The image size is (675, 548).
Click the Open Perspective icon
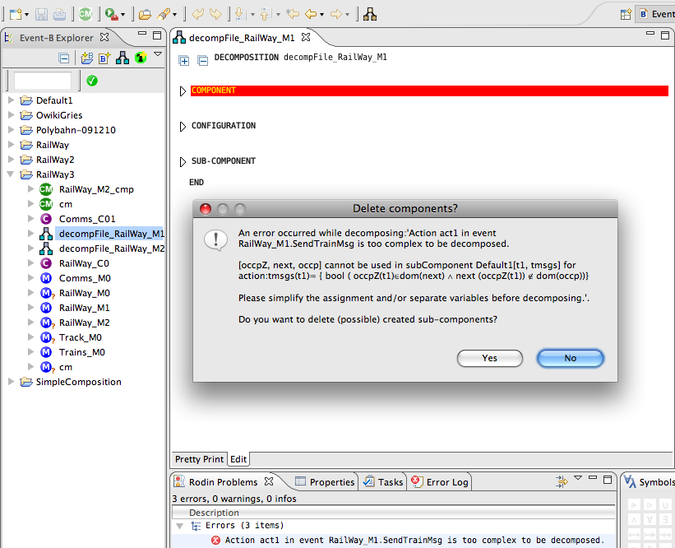click(625, 14)
